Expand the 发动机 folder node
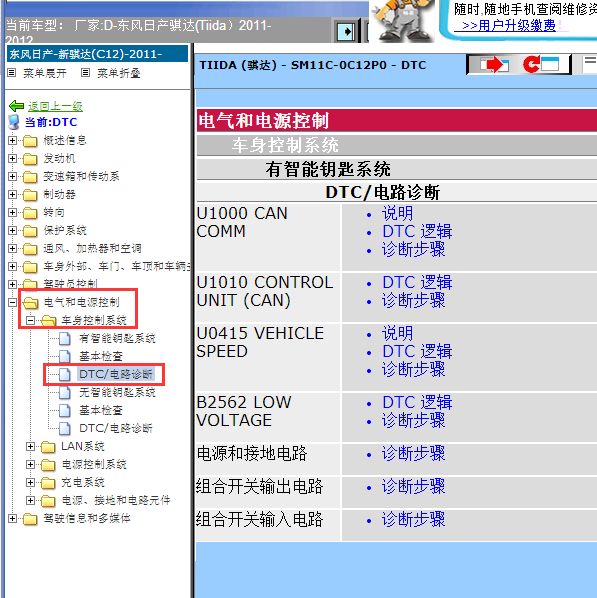 (x=12, y=158)
